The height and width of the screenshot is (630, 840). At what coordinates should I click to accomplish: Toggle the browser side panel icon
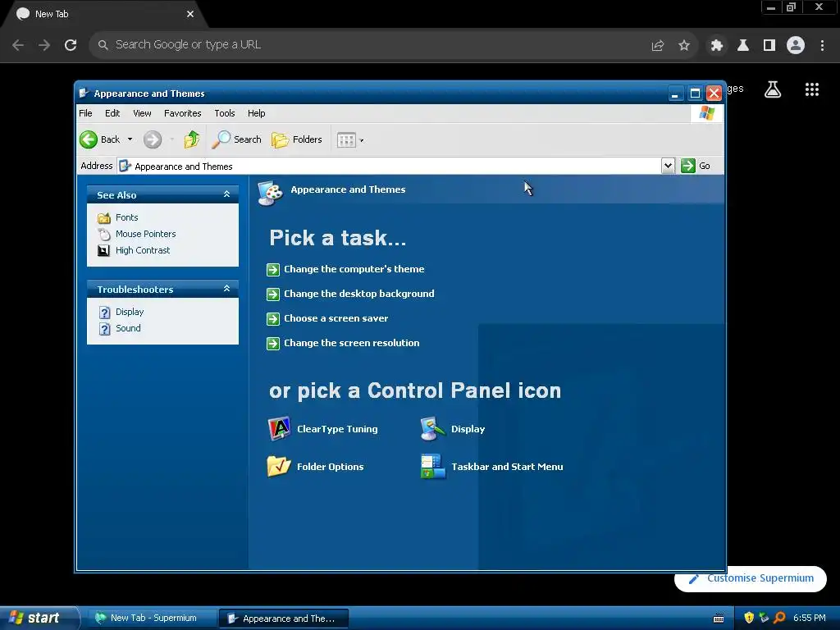coord(769,45)
